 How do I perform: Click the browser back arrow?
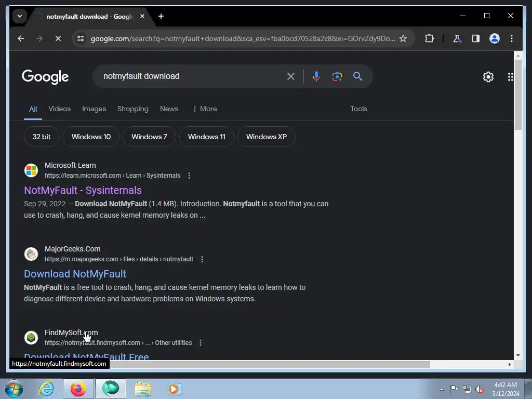[x=21, y=38]
